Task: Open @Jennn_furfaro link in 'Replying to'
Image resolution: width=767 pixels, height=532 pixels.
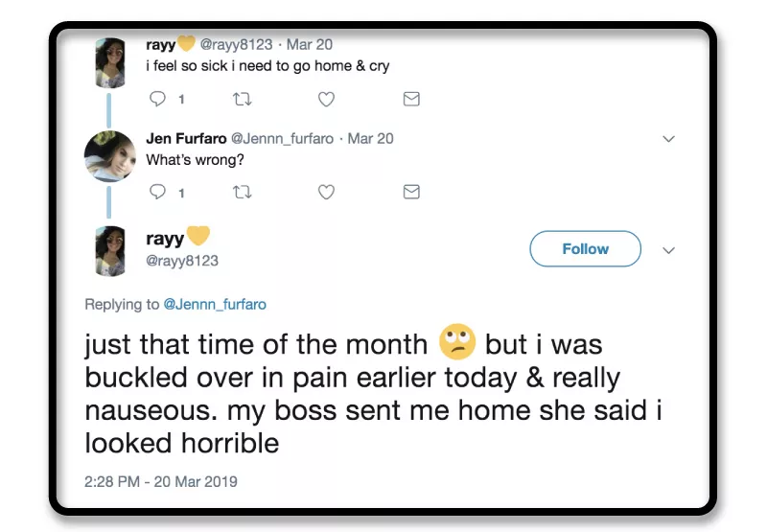Action: (x=215, y=304)
